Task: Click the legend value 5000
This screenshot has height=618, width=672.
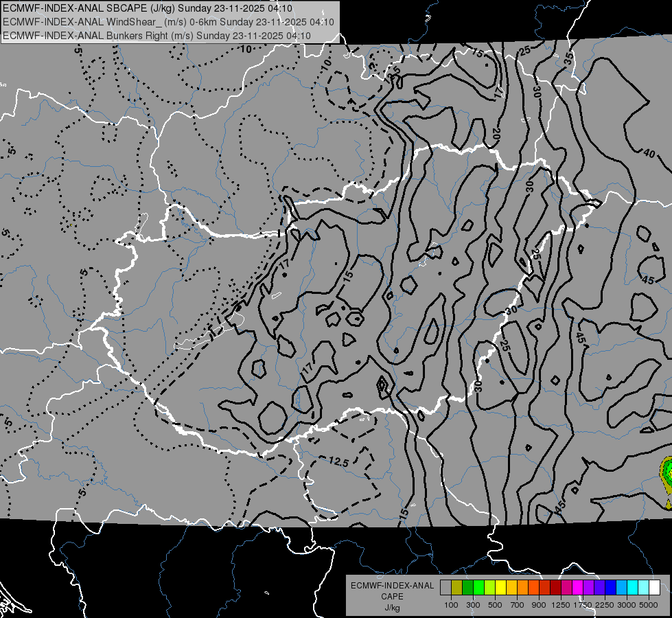Action: coord(649,605)
